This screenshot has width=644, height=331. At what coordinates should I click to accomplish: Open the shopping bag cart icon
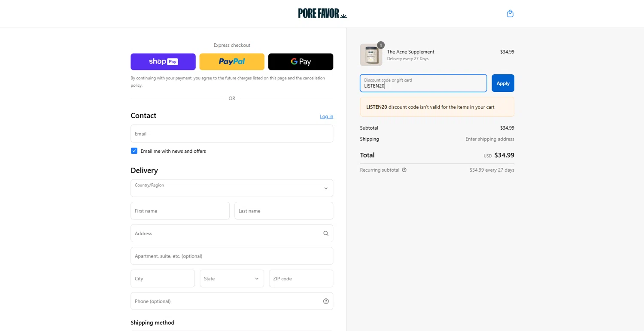[510, 14]
